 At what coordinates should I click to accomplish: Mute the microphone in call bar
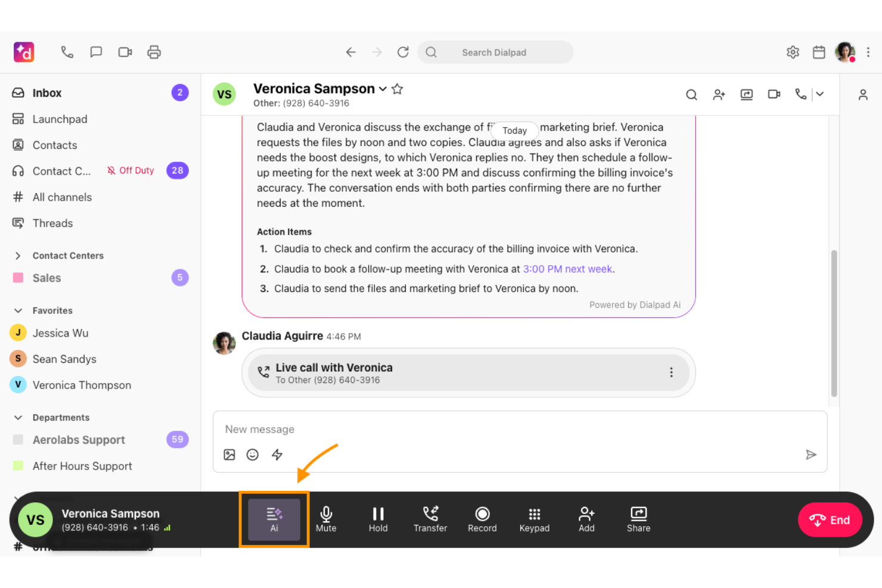click(326, 519)
